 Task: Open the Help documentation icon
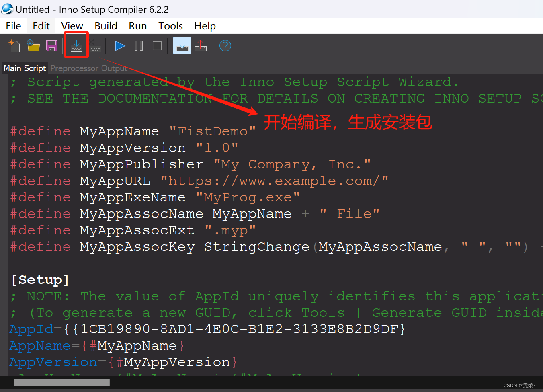tap(225, 45)
